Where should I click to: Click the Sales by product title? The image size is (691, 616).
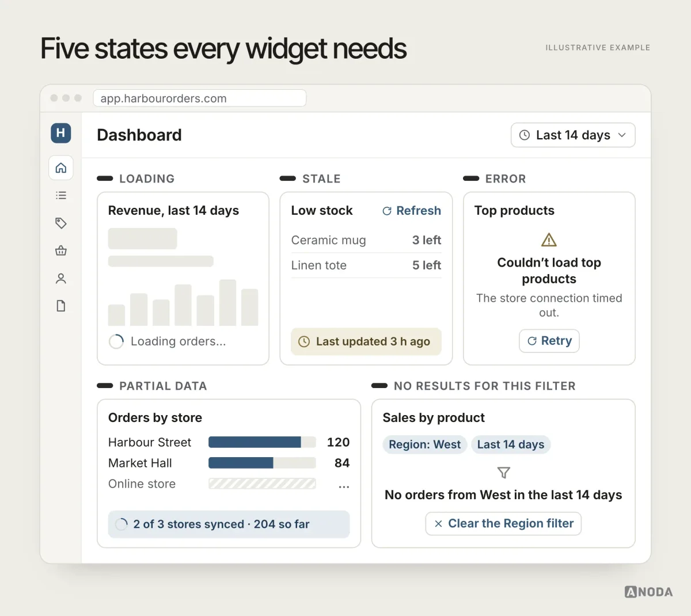coord(434,418)
